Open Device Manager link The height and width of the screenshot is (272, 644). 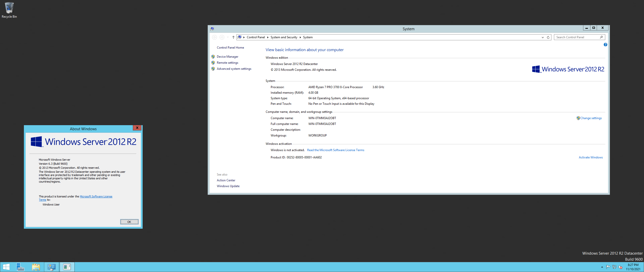click(227, 57)
